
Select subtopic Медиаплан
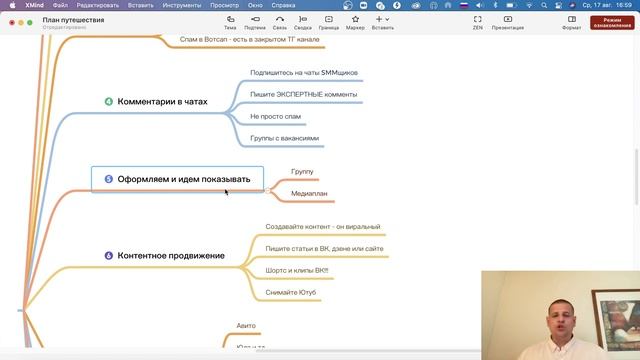coord(309,193)
